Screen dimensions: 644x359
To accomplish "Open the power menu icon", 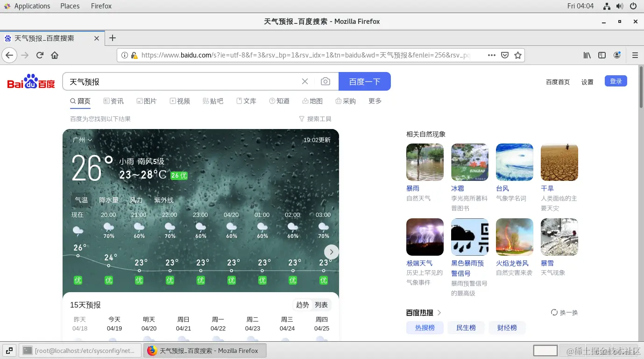I will point(633,6).
